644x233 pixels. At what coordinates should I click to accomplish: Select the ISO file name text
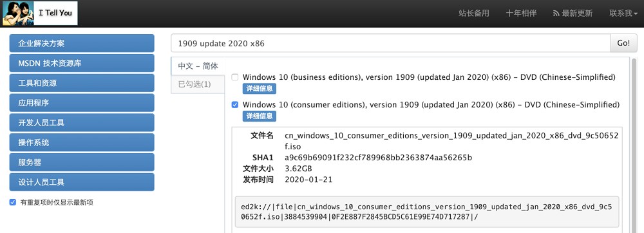[x=451, y=141]
